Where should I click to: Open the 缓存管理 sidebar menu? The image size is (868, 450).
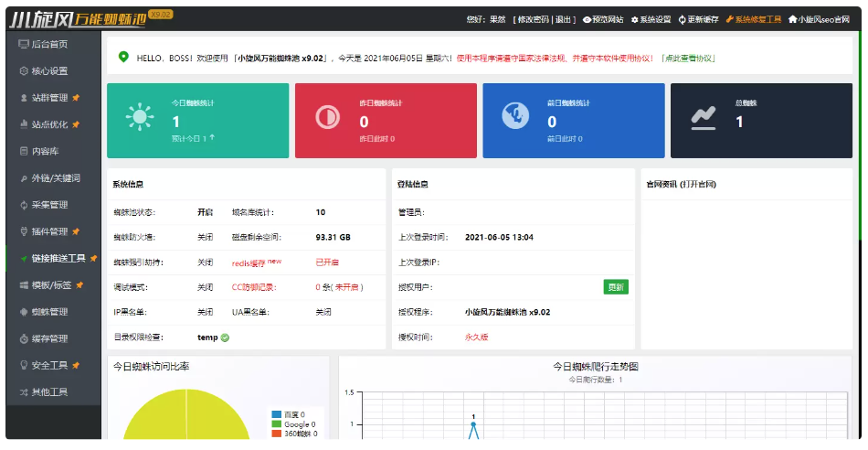click(x=54, y=338)
